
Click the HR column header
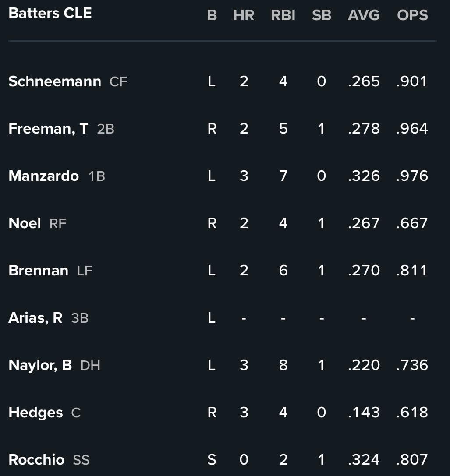click(244, 15)
